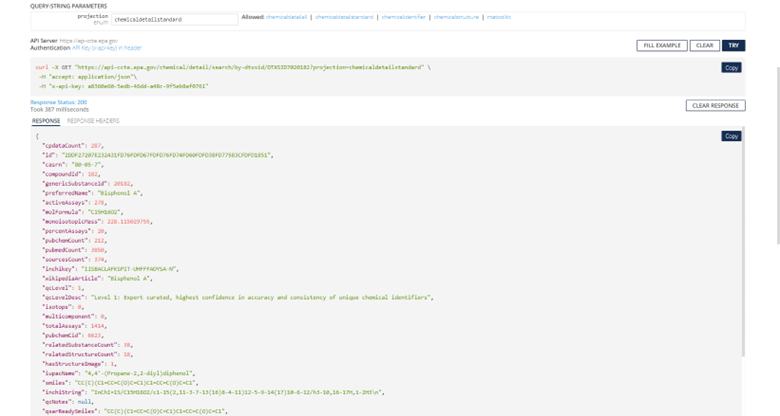780x416 pixels.
Task: Send the request with TRY button
Action: [734, 46]
